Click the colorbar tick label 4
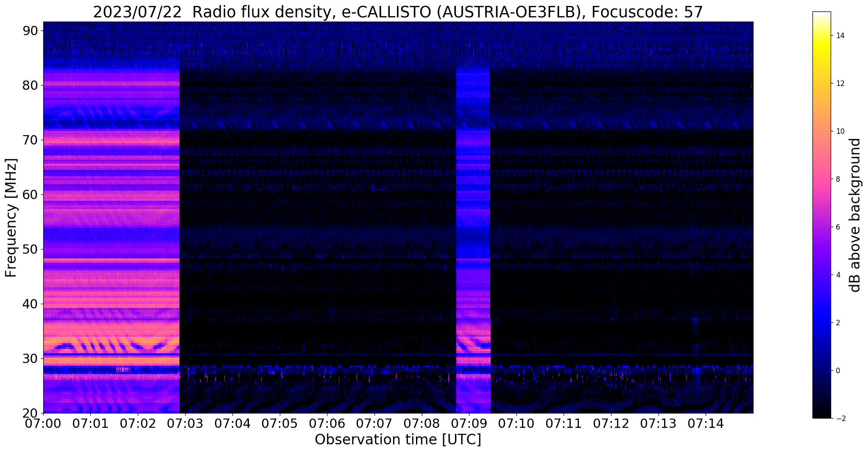Viewport: 868px width, 452px height. click(837, 275)
